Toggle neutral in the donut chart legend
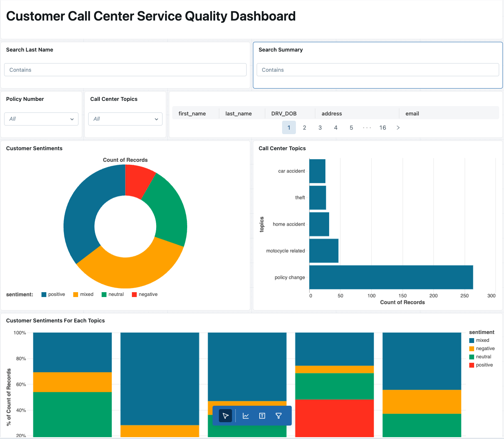The width and height of the screenshot is (504, 439). (x=113, y=294)
